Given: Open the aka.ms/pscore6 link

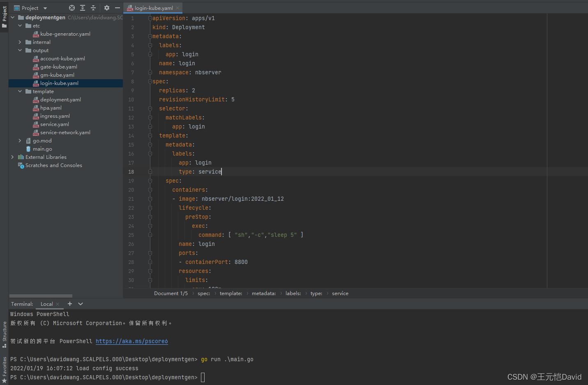Looking at the screenshot, I should tap(131, 341).
